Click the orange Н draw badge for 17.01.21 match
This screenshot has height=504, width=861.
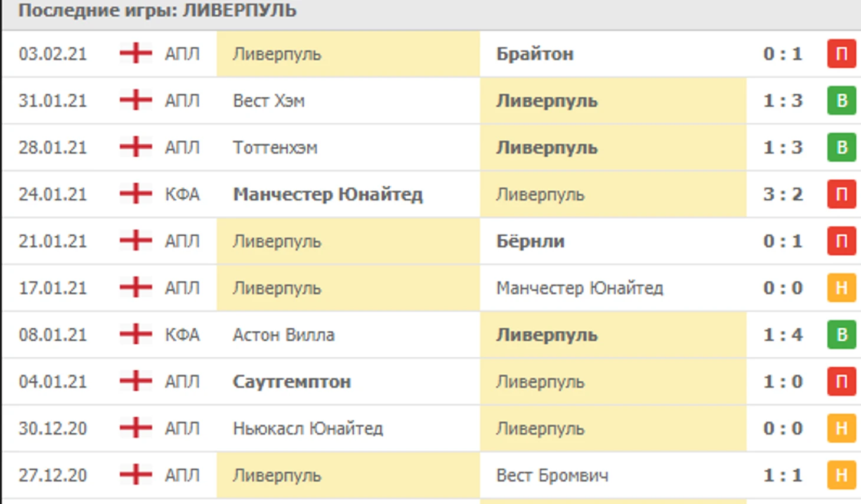[842, 288]
